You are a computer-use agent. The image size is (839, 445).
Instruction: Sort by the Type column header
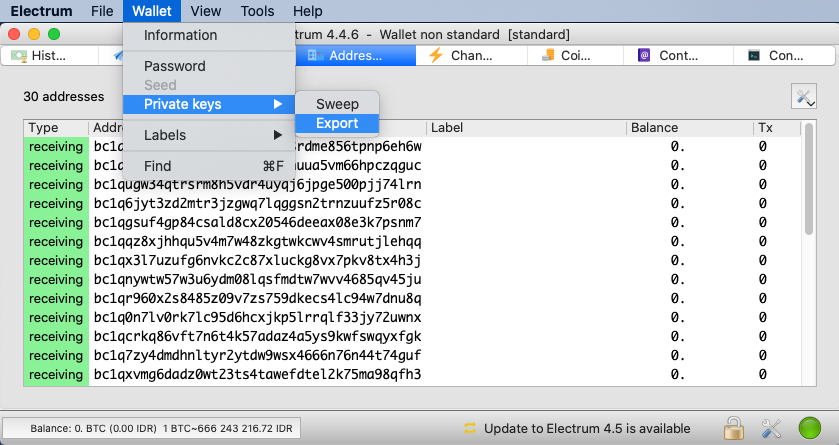point(56,128)
